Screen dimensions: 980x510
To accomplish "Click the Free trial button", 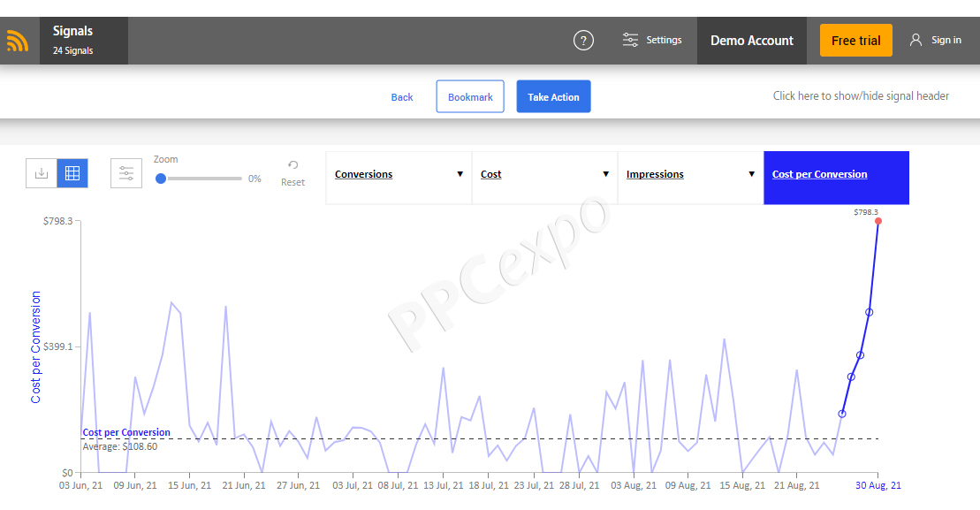I will pyautogui.click(x=855, y=41).
